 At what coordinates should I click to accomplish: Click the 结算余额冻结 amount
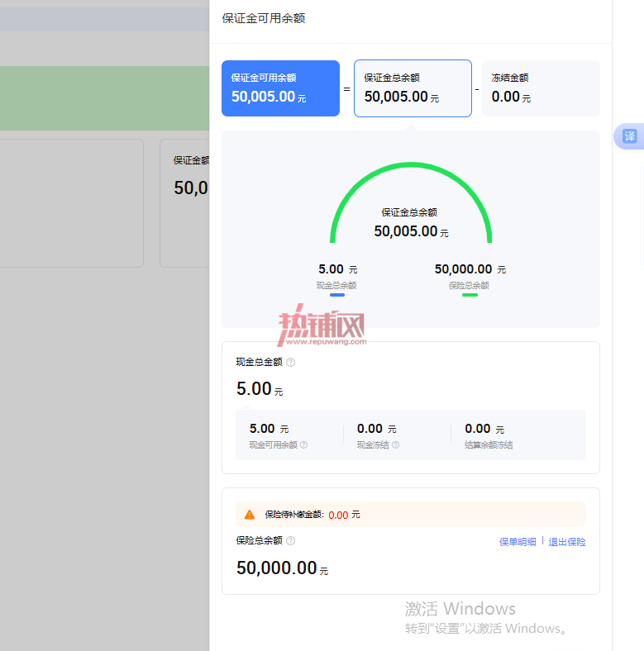click(484, 429)
